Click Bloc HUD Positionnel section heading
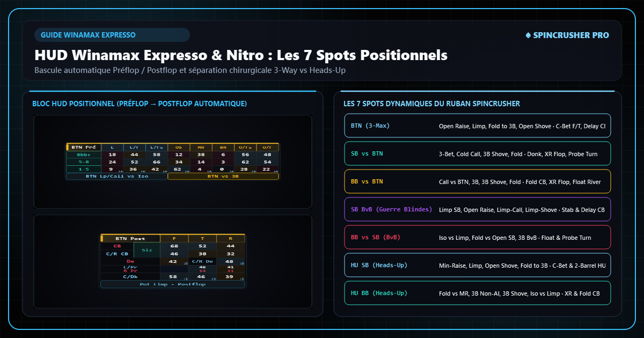 (x=140, y=104)
